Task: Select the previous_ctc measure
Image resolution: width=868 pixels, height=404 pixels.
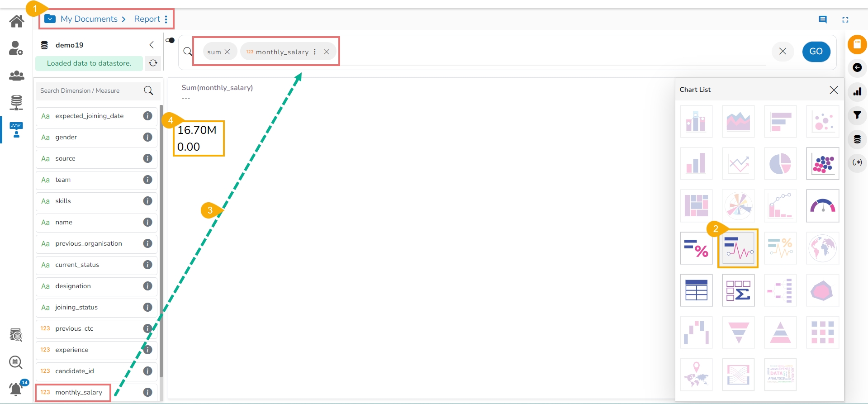Action: tap(96, 328)
